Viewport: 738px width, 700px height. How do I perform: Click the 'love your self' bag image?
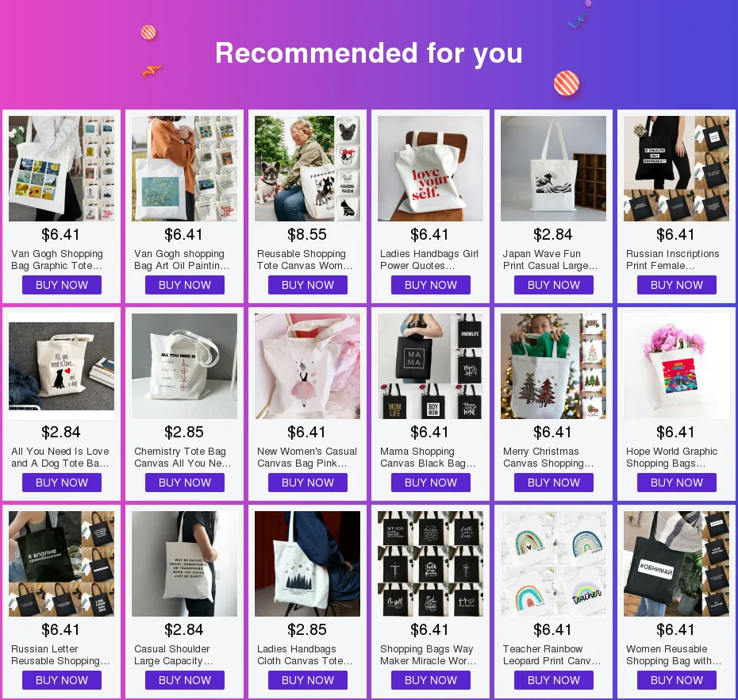point(430,168)
